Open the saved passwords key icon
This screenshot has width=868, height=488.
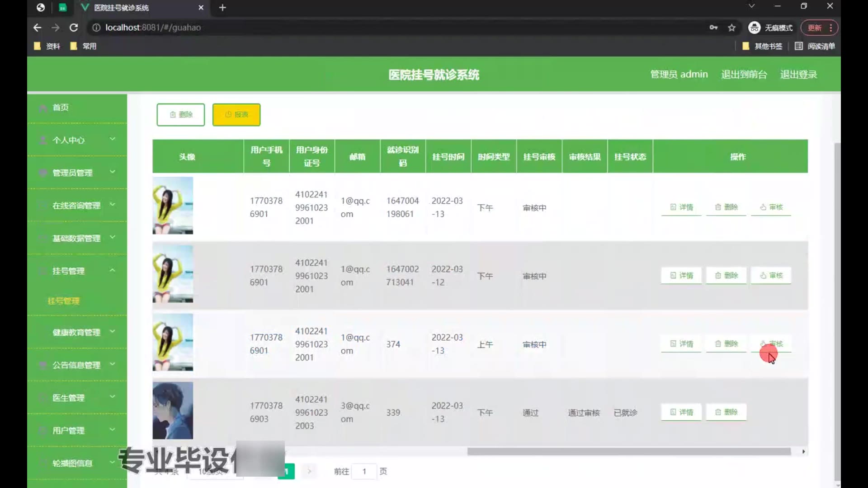pos(713,28)
